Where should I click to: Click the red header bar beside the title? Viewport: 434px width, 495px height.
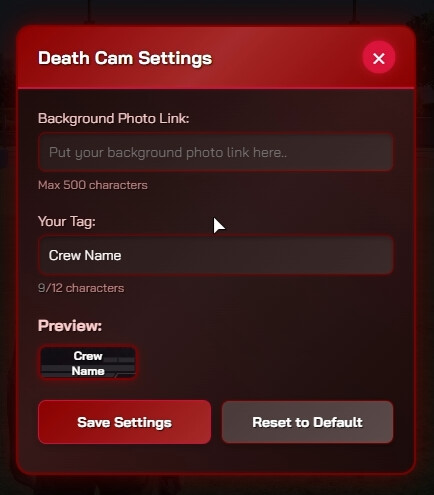(287, 57)
